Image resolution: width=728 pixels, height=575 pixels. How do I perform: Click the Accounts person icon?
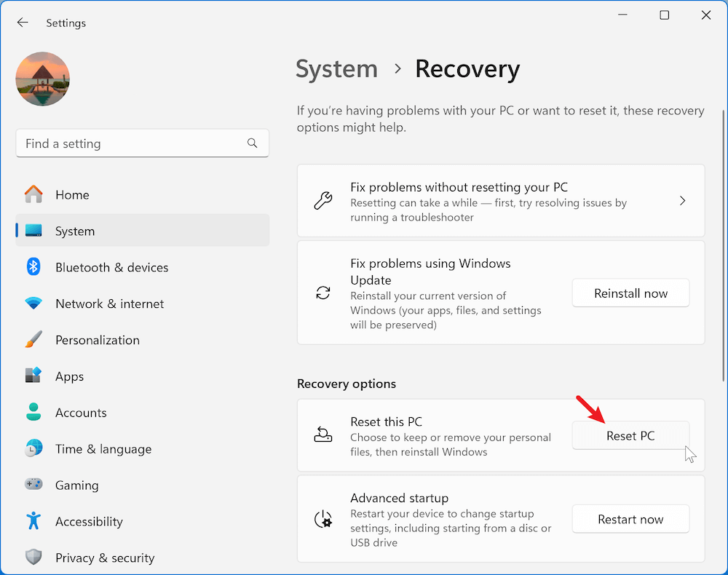point(33,413)
